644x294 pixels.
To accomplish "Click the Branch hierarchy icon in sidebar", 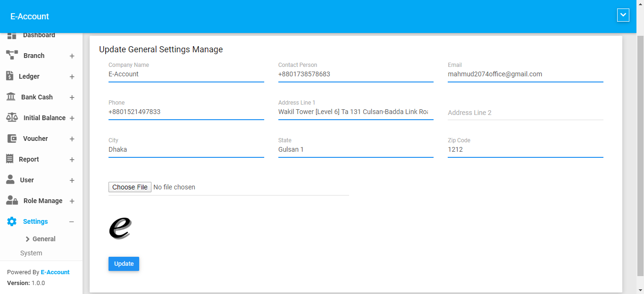I will [12, 56].
